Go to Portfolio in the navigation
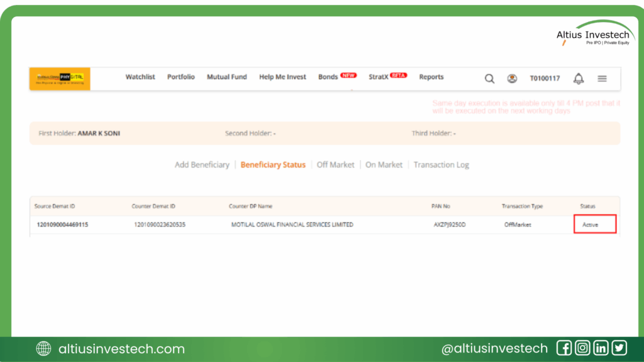 click(x=181, y=77)
